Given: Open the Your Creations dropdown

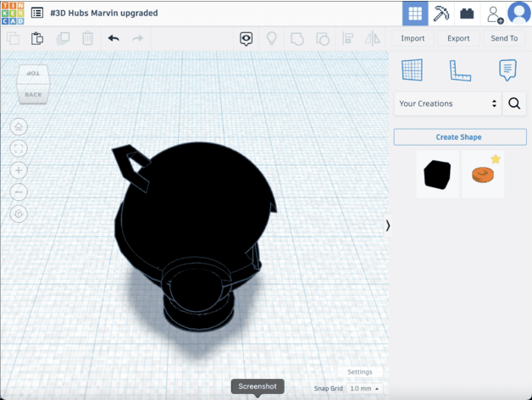Looking at the screenshot, I should (x=447, y=103).
